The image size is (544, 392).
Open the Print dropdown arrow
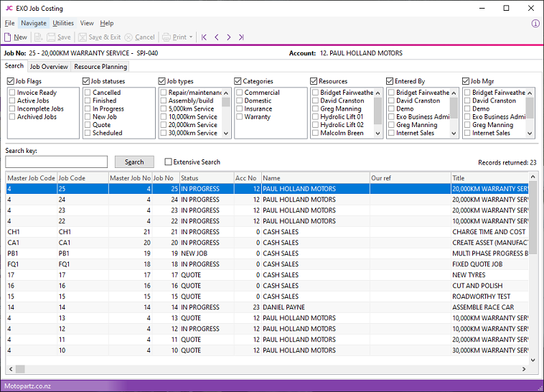coord(192,37)
